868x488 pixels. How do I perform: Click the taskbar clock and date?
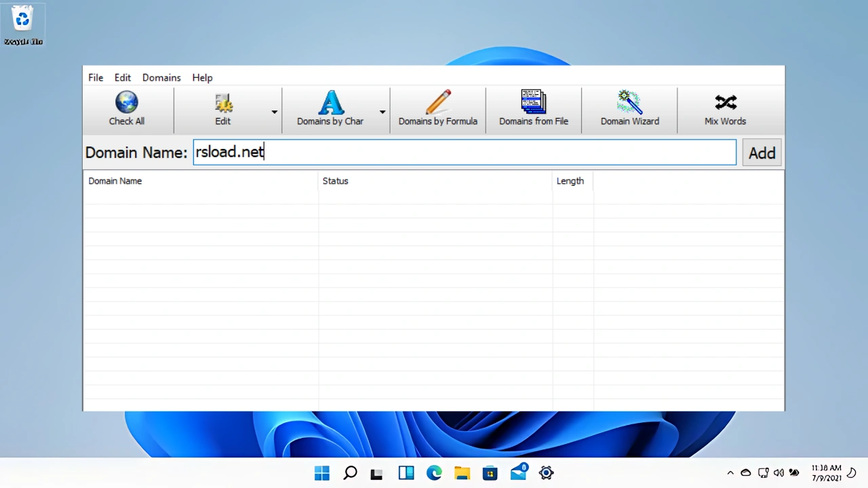click(x=826, y=473)
